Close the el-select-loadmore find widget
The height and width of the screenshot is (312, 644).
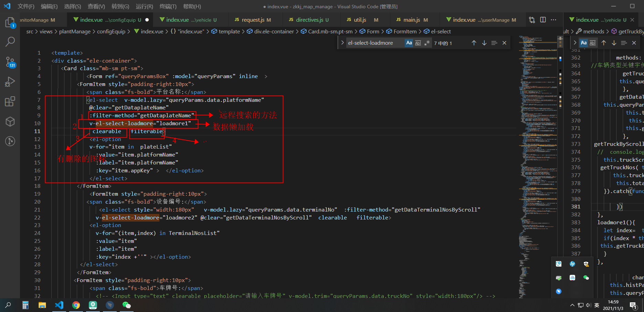pyautogui.click(x=504, y=43)
